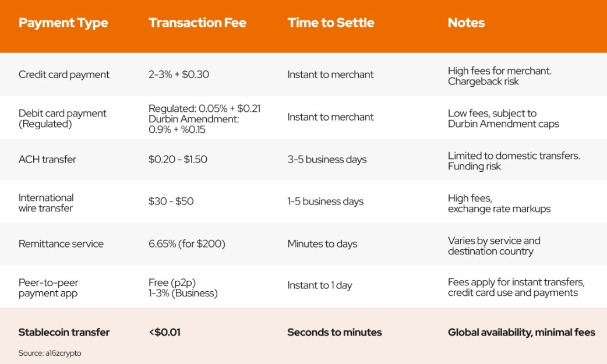Click the Instant to 1 day cell
This screenshot has height=364, width=607.
320,285
